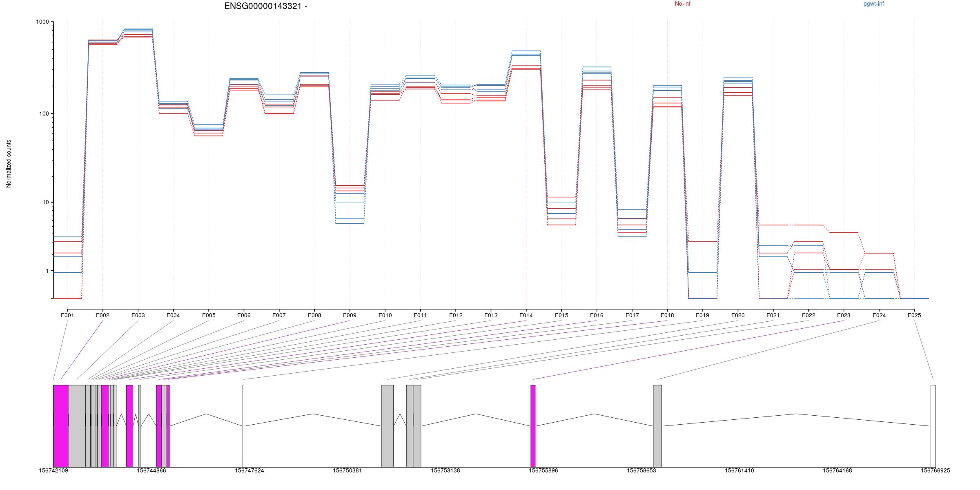Viewport: 980px width, 490px height.
Task: Select exon label E020
Action: click(738, 315)
